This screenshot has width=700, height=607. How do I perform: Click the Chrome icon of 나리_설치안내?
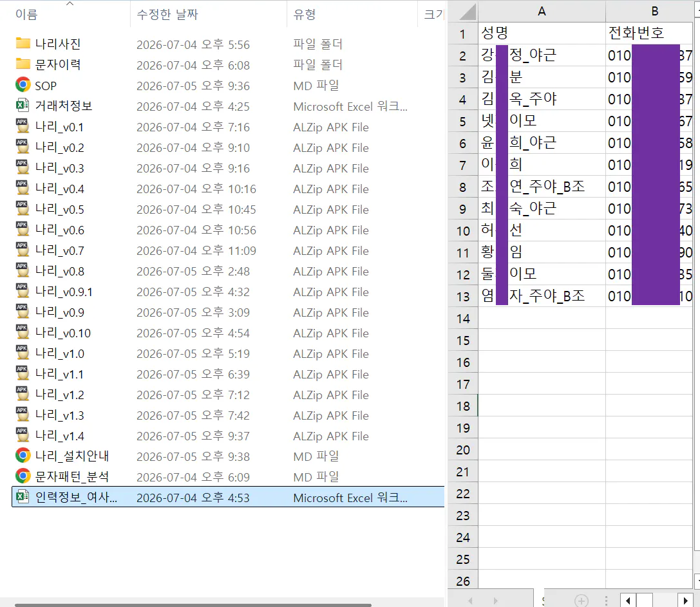click(x=23, y=455)
